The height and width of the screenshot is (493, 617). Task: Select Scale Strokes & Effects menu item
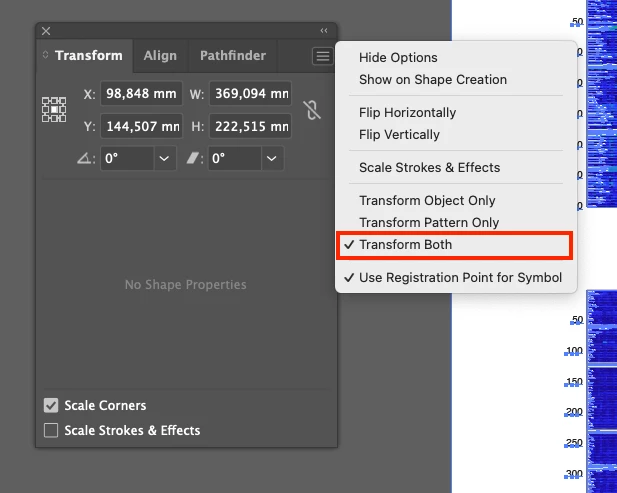pyautogui.click(x=456, y=168)
